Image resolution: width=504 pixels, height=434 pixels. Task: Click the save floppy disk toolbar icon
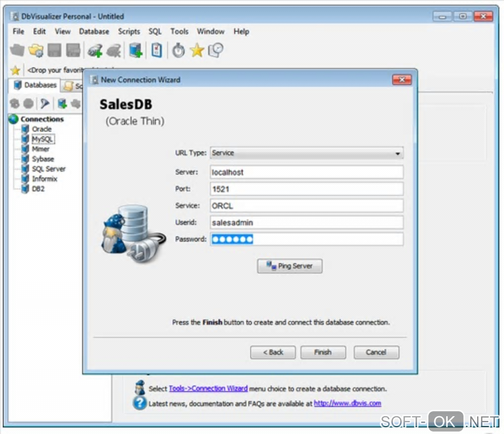[x=54, y=50]
